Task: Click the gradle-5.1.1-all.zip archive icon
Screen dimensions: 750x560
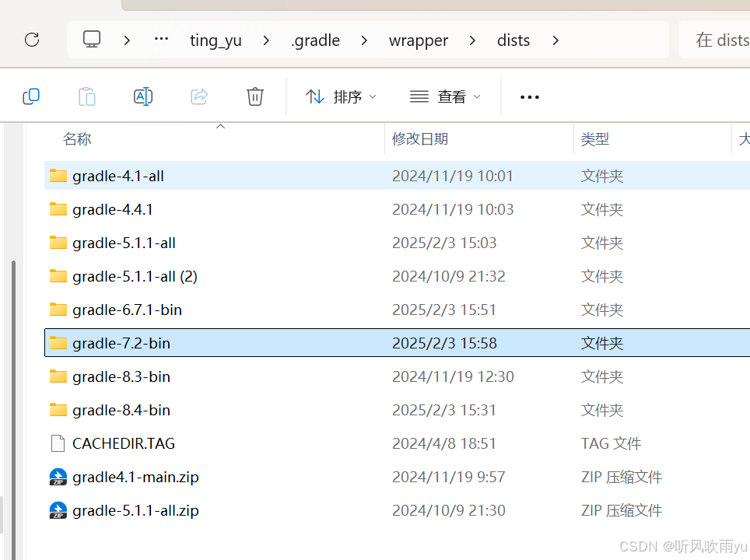Action: tap(58, 510)
